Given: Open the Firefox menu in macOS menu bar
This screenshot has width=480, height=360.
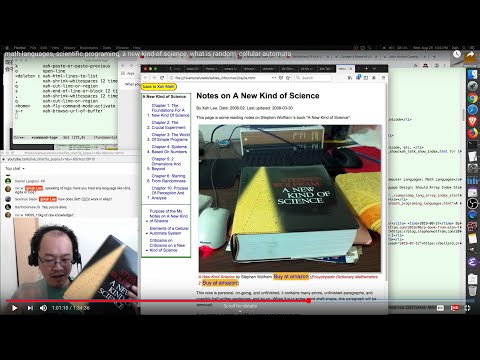Looking at the screenshot, I should (20, 48).
